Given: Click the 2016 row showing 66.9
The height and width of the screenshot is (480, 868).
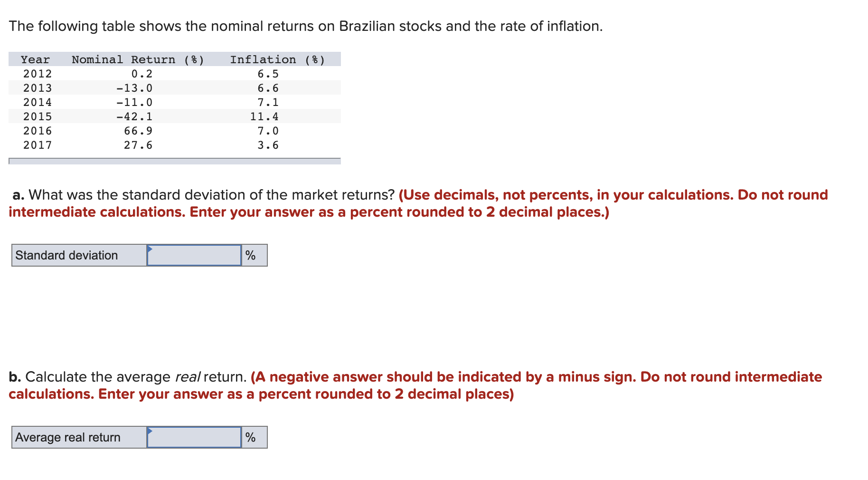Looking at the screenshot, I should click(142, 131).
